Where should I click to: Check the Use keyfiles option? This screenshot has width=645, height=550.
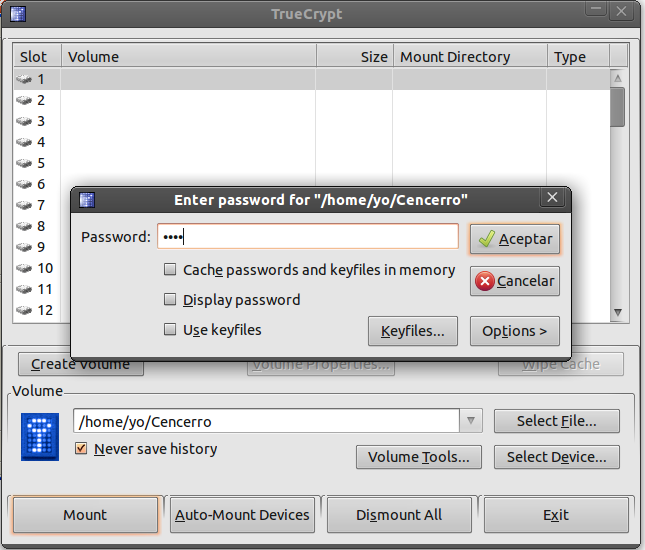pos(171,329)
